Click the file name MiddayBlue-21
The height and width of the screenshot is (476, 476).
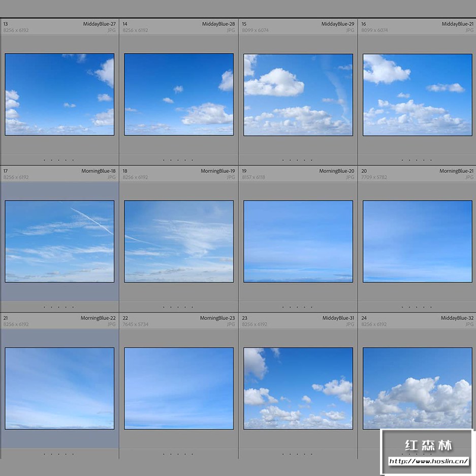[x=458, y=24]
